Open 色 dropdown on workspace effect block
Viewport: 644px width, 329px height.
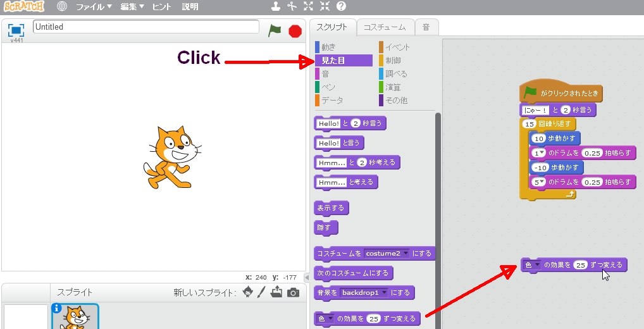click(x=533, y=265)
